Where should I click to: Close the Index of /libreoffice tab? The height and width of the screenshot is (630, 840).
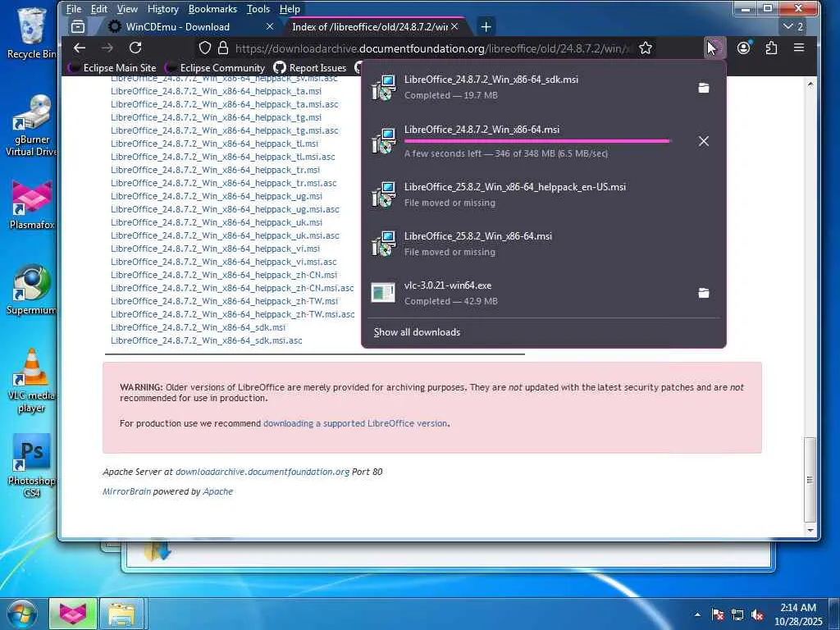454,26
